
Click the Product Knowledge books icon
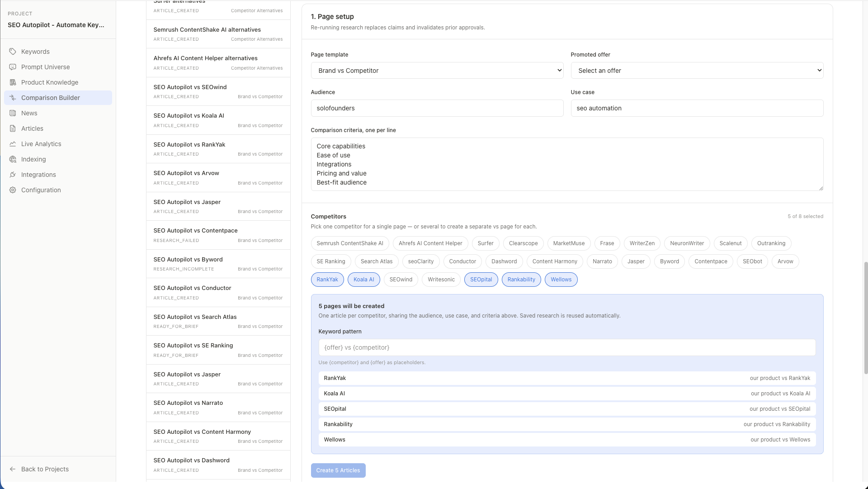13,82
